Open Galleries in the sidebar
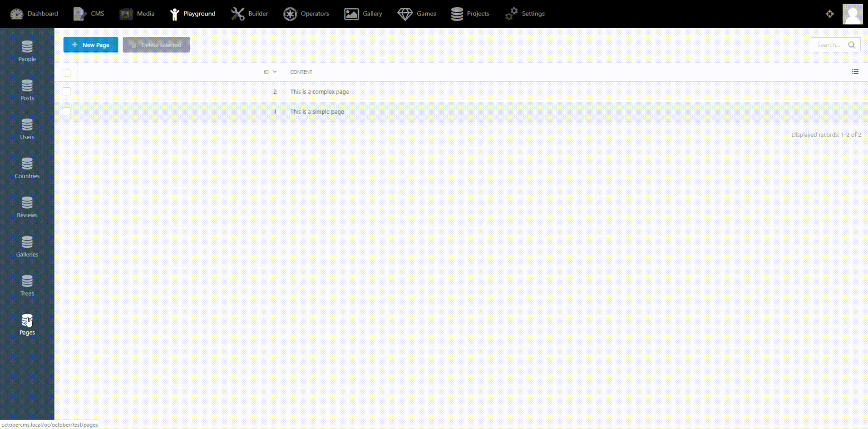 coord(27,247)
